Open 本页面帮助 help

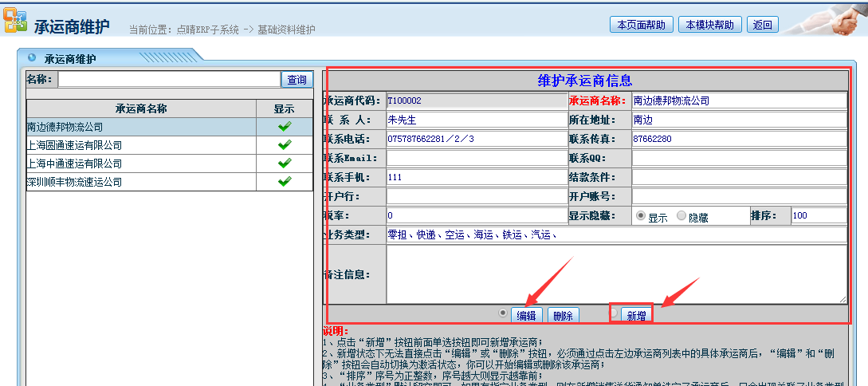[x=641, y=25]
